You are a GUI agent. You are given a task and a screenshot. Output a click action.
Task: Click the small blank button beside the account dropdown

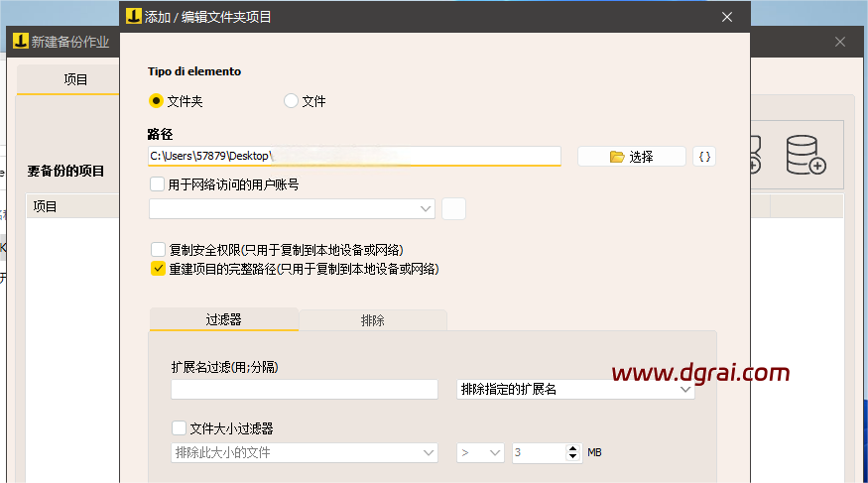pyautogui.click(x=453, y=208)
